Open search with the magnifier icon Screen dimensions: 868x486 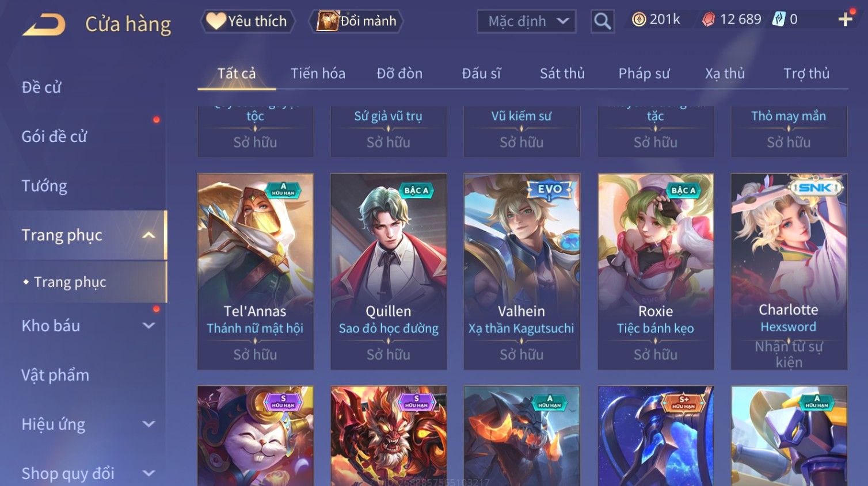[x=603, y=21]
